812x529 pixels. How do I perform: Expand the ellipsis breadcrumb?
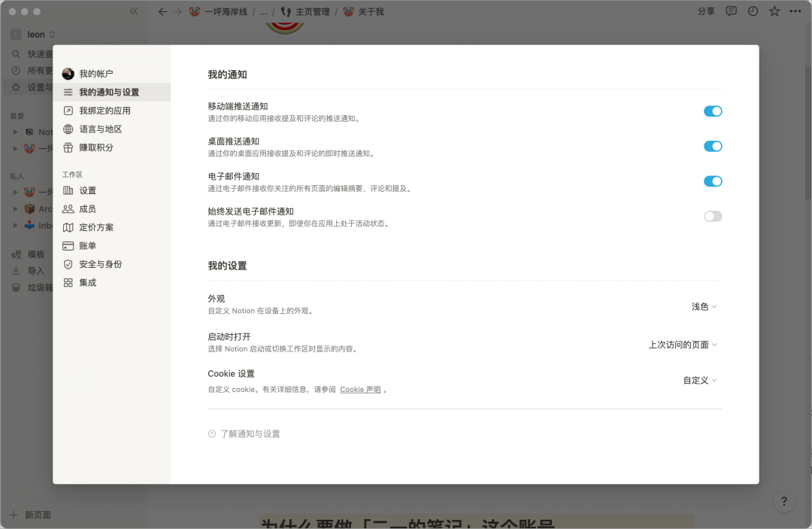(263, 11)
